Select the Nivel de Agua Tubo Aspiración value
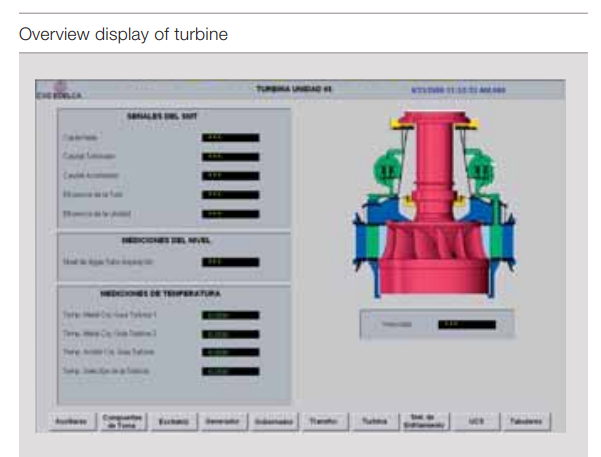 tap(230, 262)
